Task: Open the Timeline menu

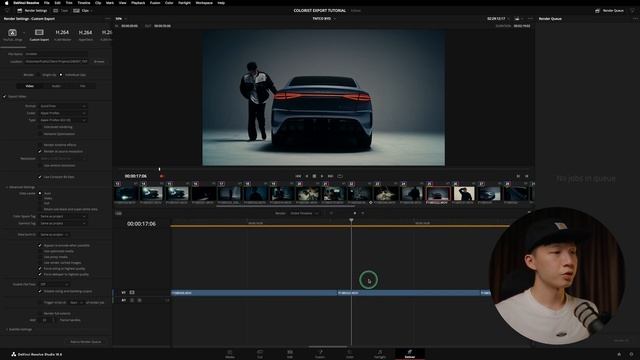Action: tap(84, 3)
